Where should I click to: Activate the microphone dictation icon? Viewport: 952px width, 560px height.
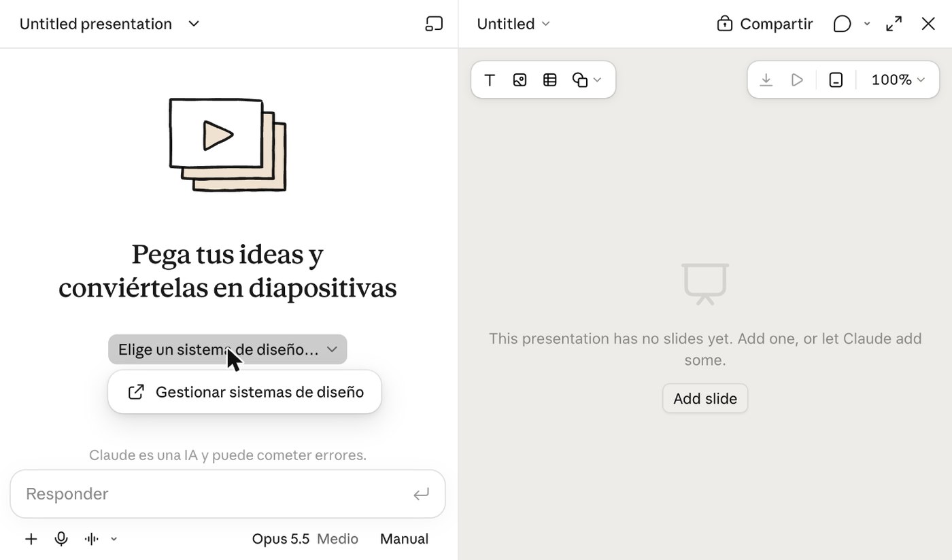point(61,539)
